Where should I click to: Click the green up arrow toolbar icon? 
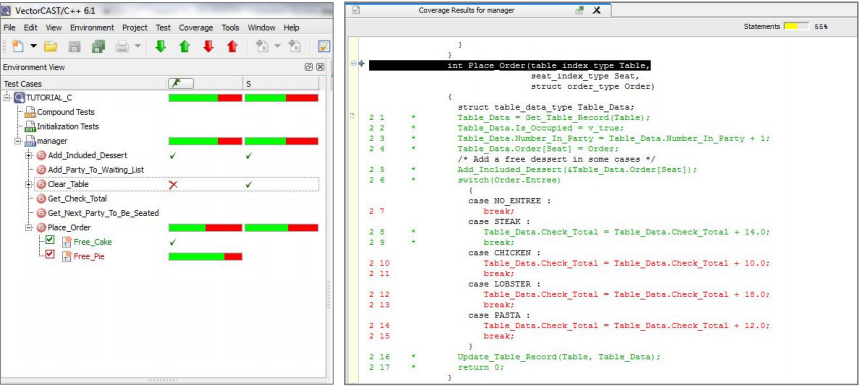click(x=184, y=47)
